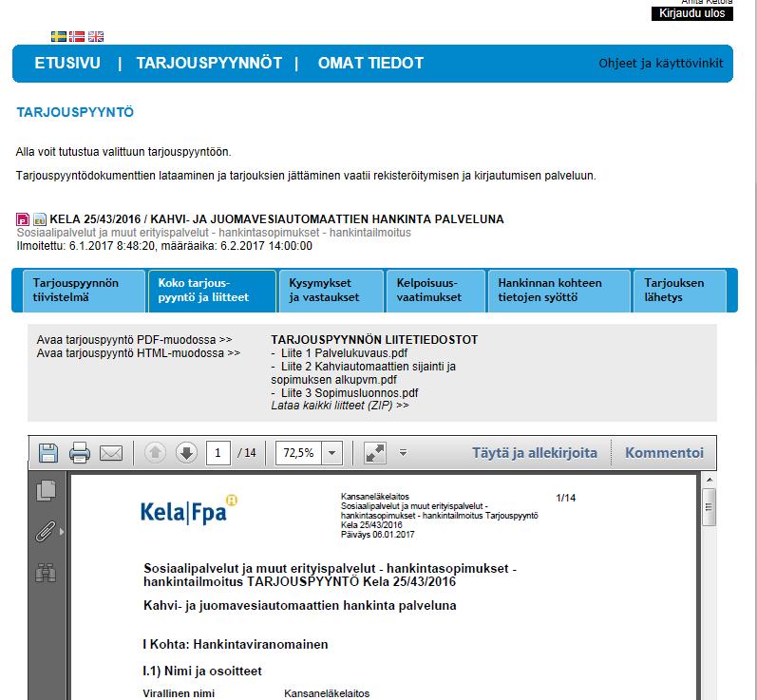Open the binoculars search panel
This screenshot has width=757, height=700.
(x=46, y=573)
